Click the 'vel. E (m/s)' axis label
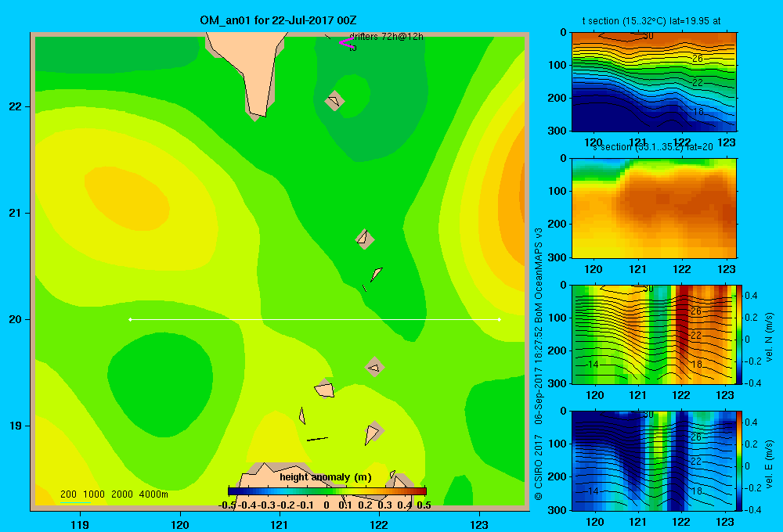Viewport: 783px width, 532px height. tap(770, 464)
